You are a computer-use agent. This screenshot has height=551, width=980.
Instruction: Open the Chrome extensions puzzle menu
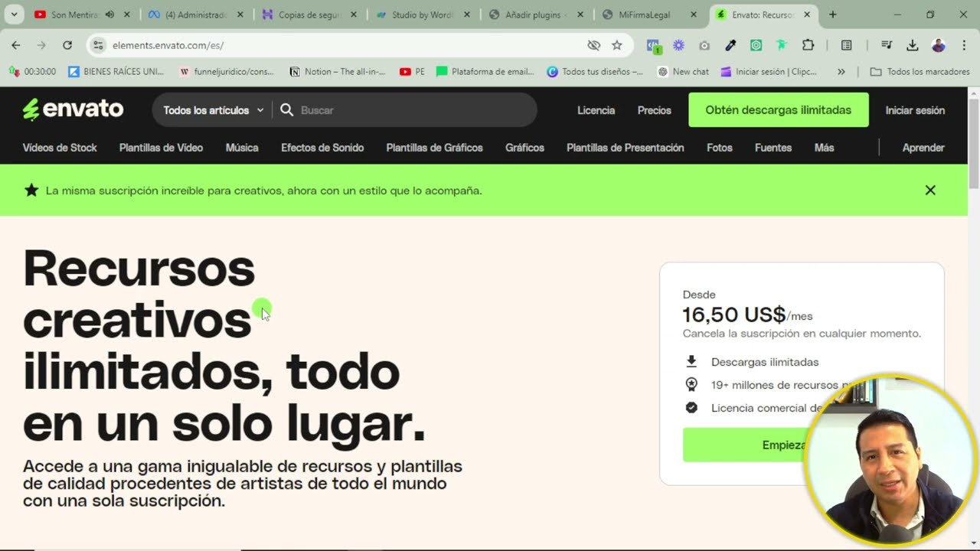[808, 45]
